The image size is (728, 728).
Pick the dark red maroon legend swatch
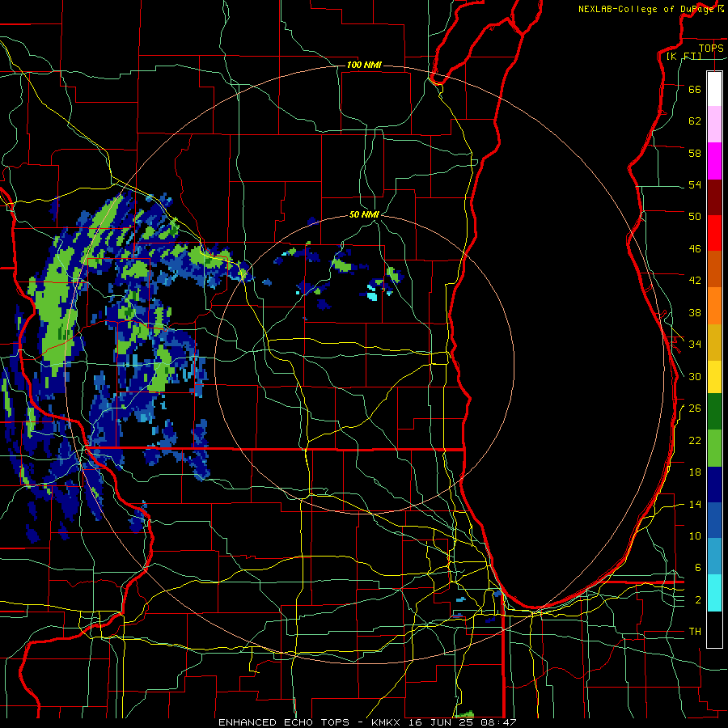tap(714, 197)
